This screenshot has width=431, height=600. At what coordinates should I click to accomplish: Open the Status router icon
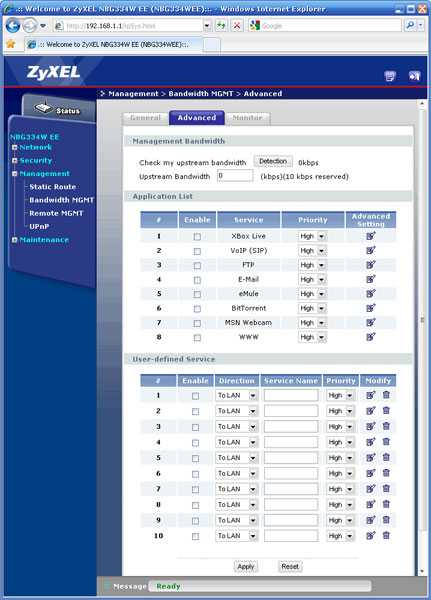(x=43, y=108)
